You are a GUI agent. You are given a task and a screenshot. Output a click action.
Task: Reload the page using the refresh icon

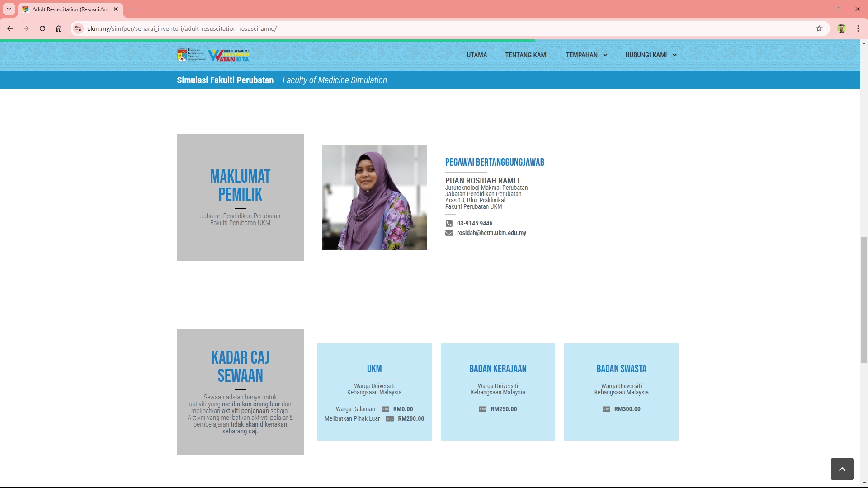[42, 28]
